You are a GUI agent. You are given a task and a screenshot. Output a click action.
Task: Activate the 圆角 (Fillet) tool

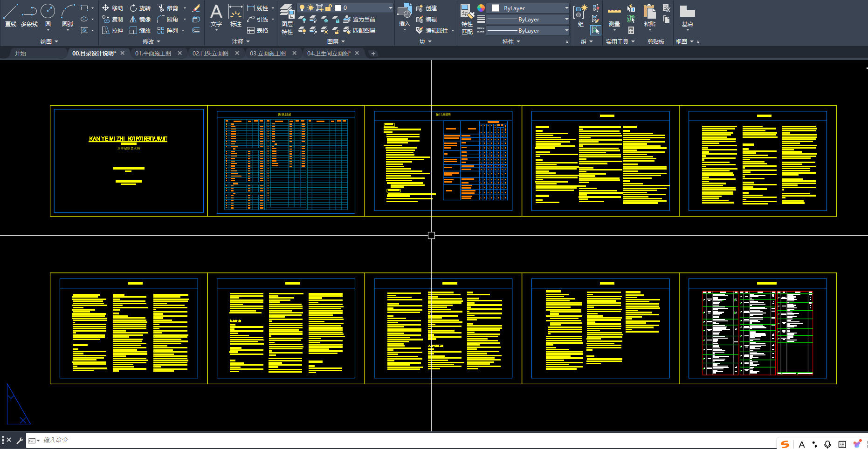coord(168,19)
